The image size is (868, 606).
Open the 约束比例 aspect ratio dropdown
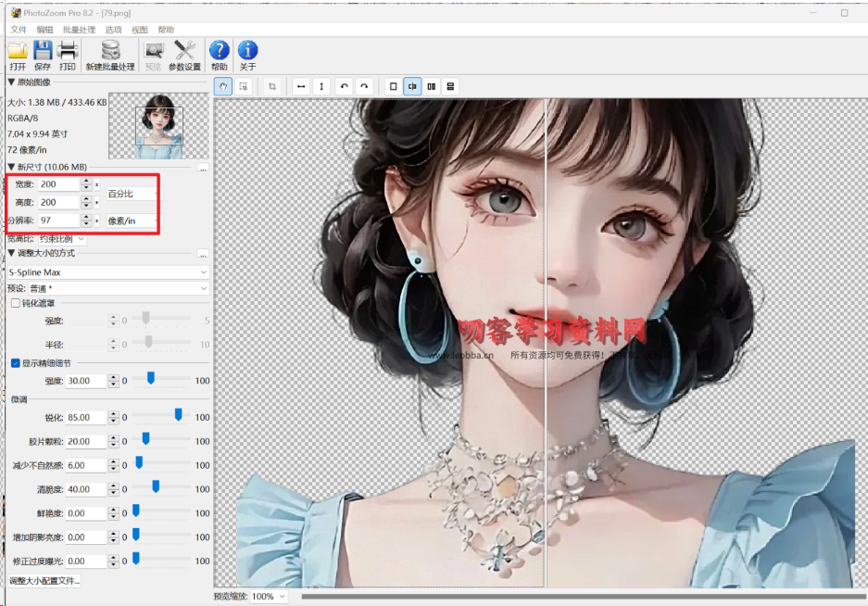coord(62,239)
